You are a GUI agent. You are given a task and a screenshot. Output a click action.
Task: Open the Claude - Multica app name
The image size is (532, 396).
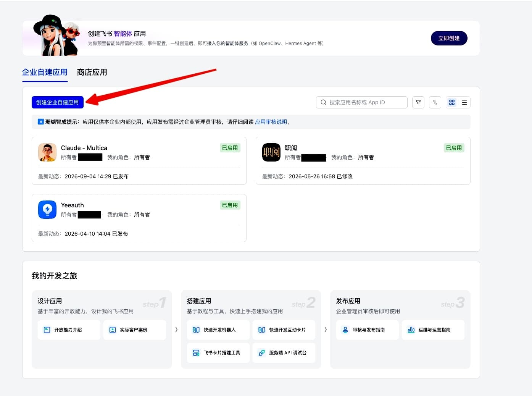click(x=84, y=148)
